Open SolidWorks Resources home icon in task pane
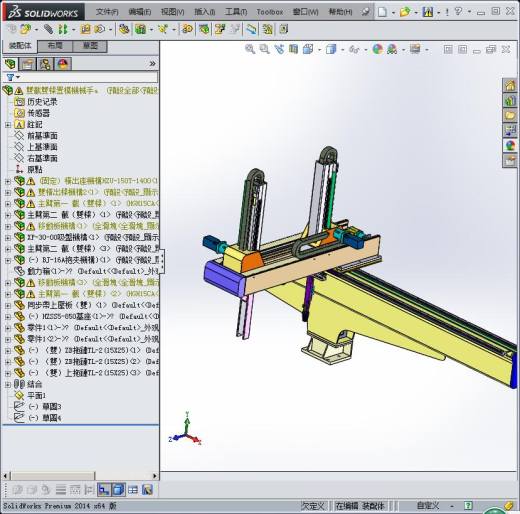This screenshot has height=514, width=520. 510,86
